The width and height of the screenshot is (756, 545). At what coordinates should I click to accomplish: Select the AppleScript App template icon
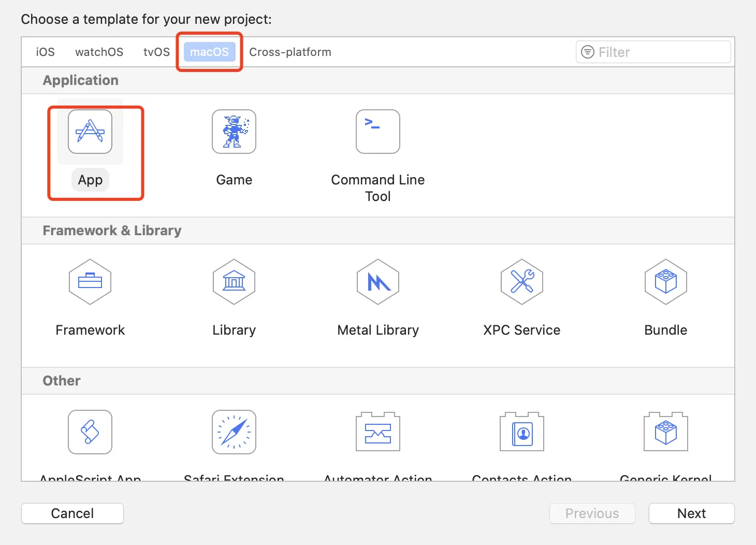coord(90,432)
